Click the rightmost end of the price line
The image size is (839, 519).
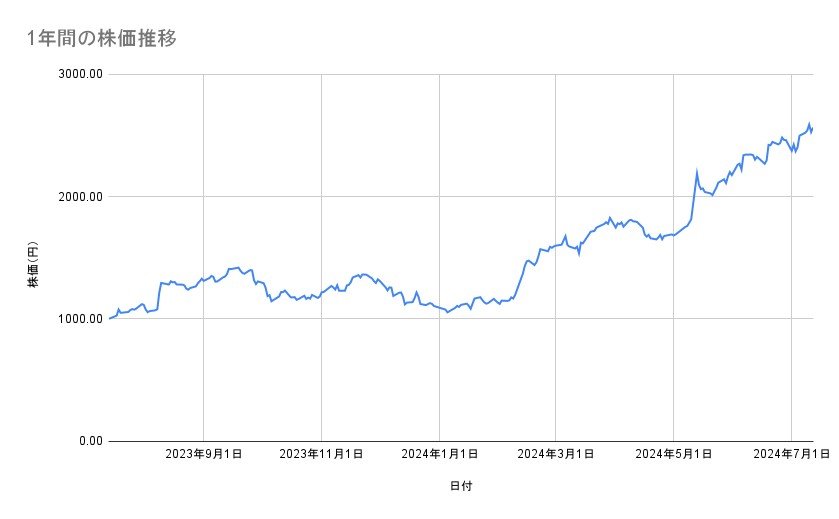pyautogui.click(x=813, y=128)
